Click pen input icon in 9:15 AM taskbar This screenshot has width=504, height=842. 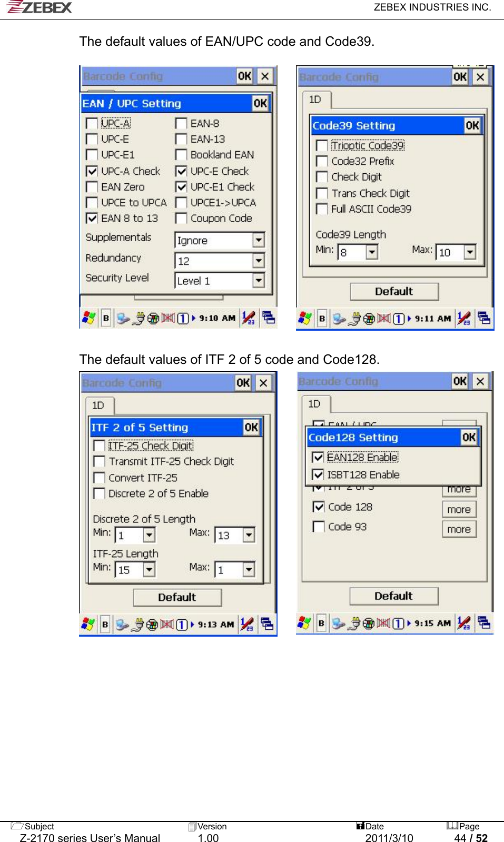(x=463, y=623)
